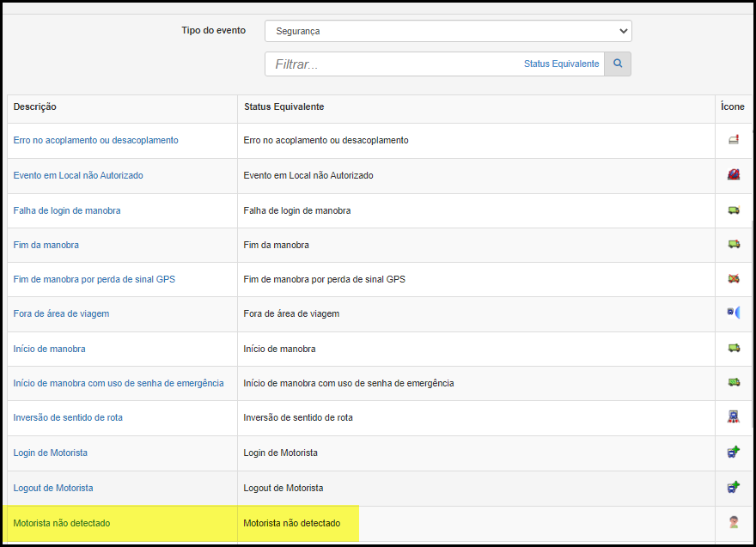Click the Login de Motorista row icon
Image resolution: width=756 pixels, height=547 pixels.
click(734, 452)
